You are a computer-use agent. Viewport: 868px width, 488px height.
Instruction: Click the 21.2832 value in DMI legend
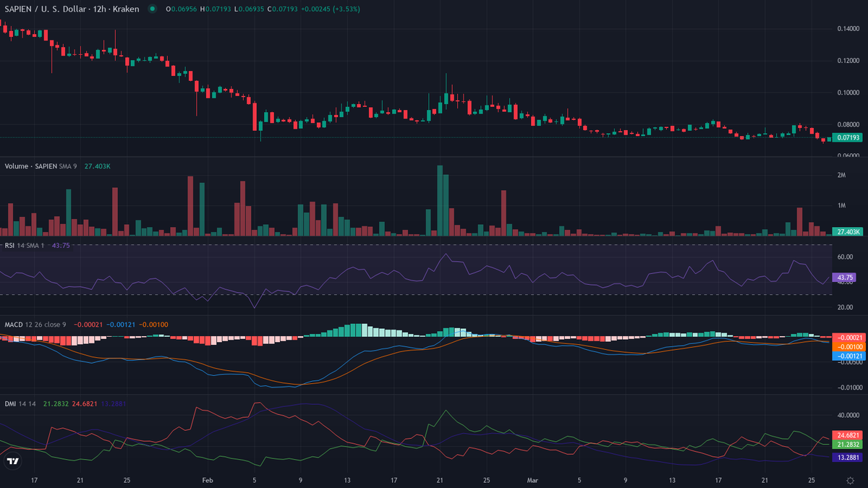coord(56,404)
